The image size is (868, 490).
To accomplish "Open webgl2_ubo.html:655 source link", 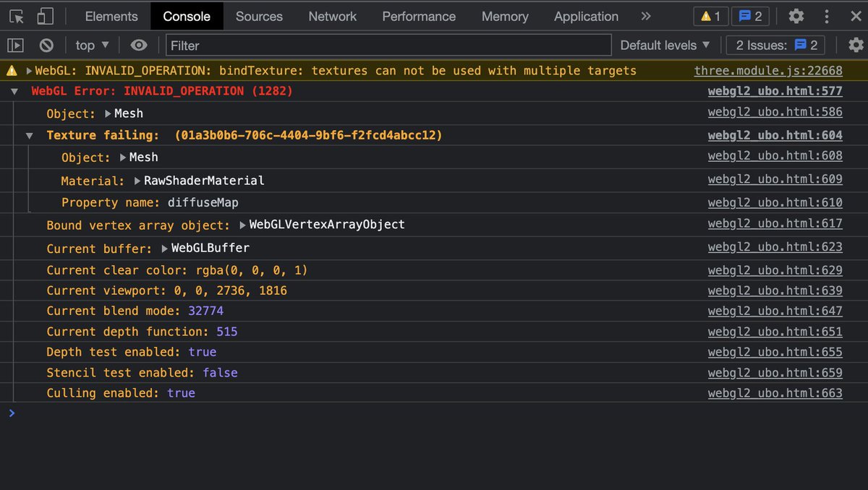I will point(775,352).
